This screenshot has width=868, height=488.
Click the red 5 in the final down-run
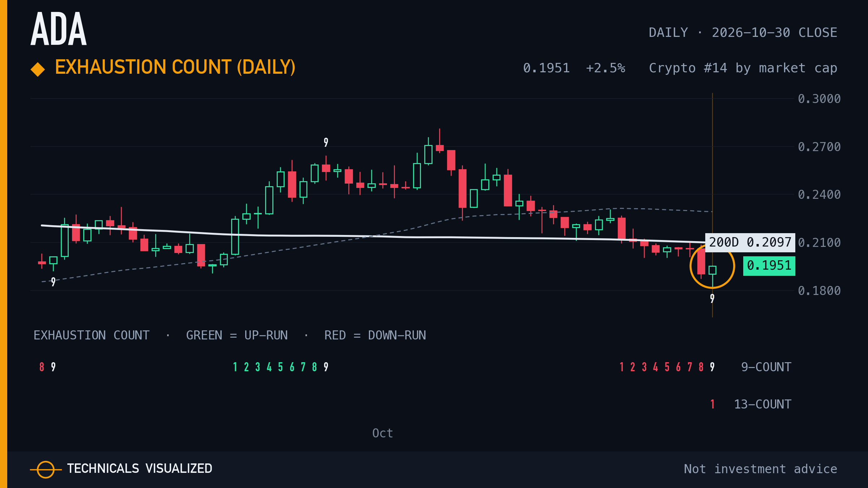click(667, 367)
